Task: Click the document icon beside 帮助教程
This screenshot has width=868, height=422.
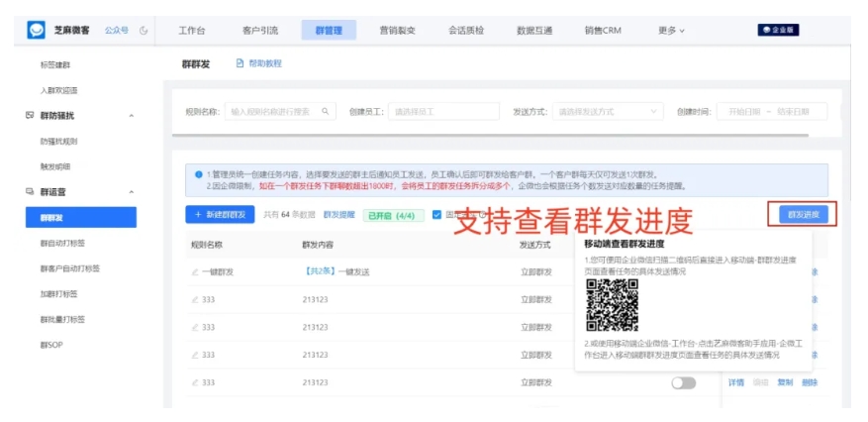Action: (x=240, y=63)
